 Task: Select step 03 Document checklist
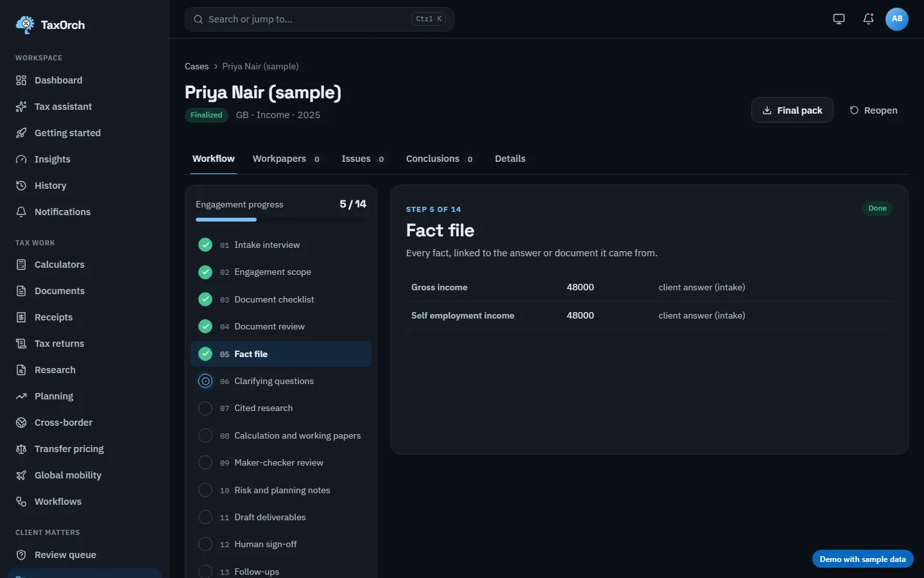pos(281,299)
